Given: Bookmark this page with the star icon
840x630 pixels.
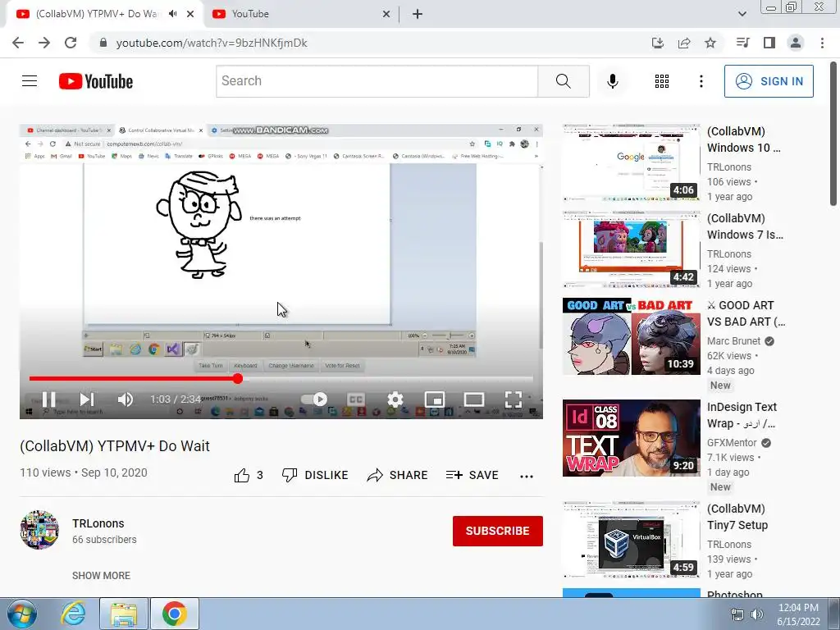Looking at the screenshot, I should click(710, 43).
